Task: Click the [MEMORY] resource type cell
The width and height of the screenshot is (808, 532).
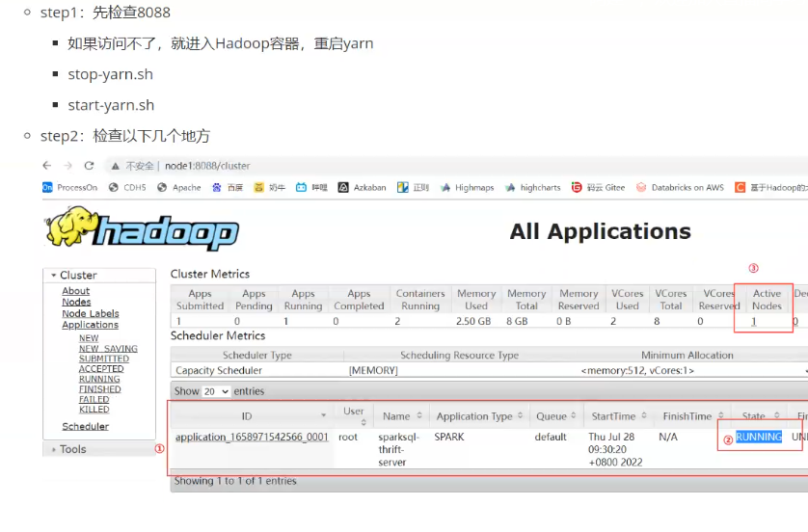Action: coord(373,370)
